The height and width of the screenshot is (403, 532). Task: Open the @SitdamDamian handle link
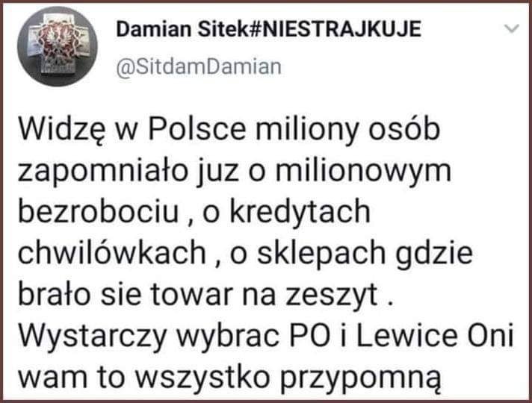pos(199,66)
